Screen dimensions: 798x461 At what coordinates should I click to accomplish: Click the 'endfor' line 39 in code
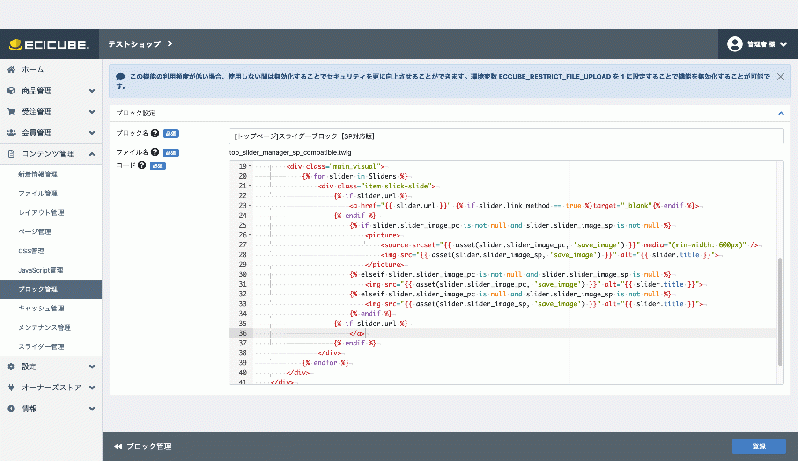point(325,363)
